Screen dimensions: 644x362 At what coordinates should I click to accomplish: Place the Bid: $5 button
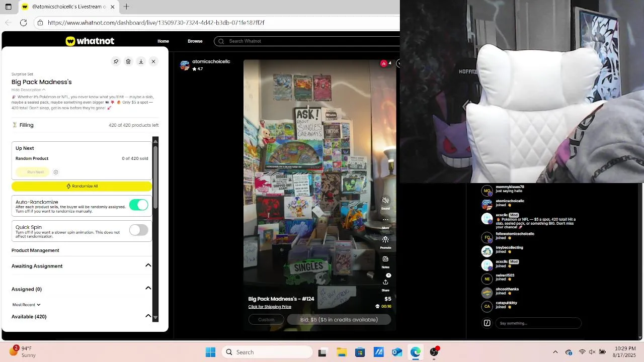tap(339, 319)
